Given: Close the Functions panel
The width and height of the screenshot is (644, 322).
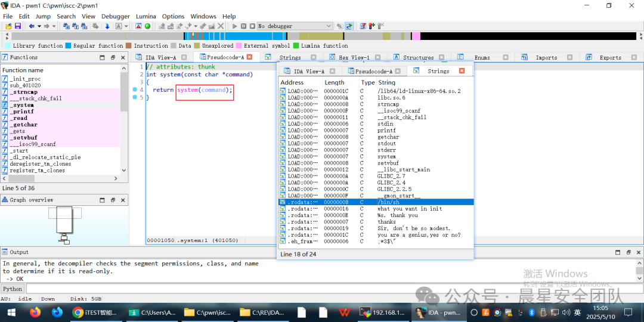Looking at the screenshot, I should point(123,57).
